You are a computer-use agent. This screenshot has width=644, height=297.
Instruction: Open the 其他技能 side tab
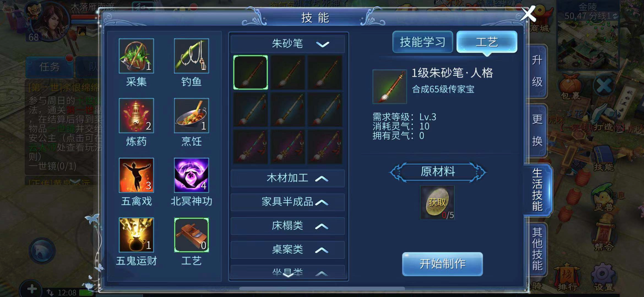[537, 249]
